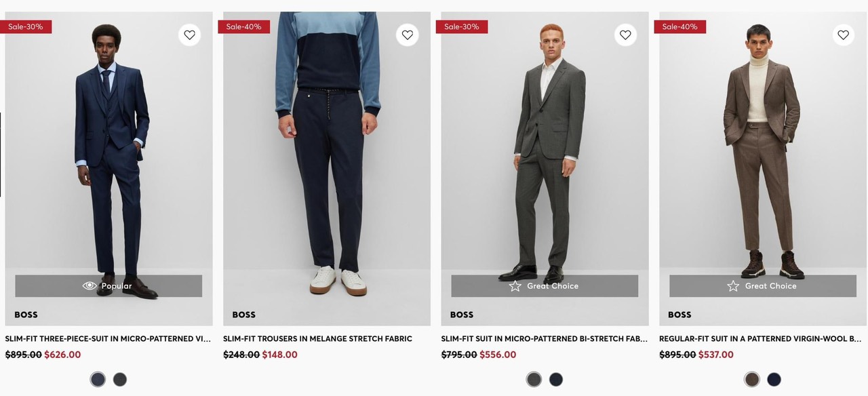Save the brown virgin-wool suit to wishlist
Image resolution: width=868 pixels, height=396 pixels.
point(843,35)
